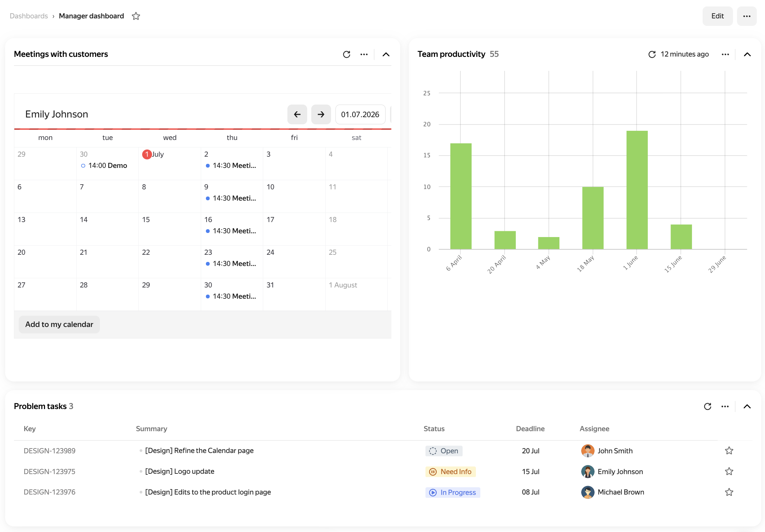Collapse the Team productivity widget

click(x=747, y=54)
